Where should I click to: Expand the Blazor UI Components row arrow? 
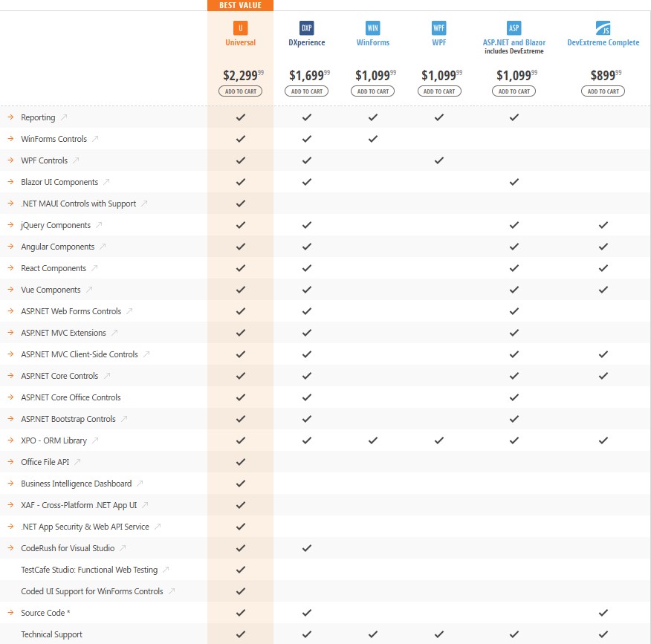point(11,182)
